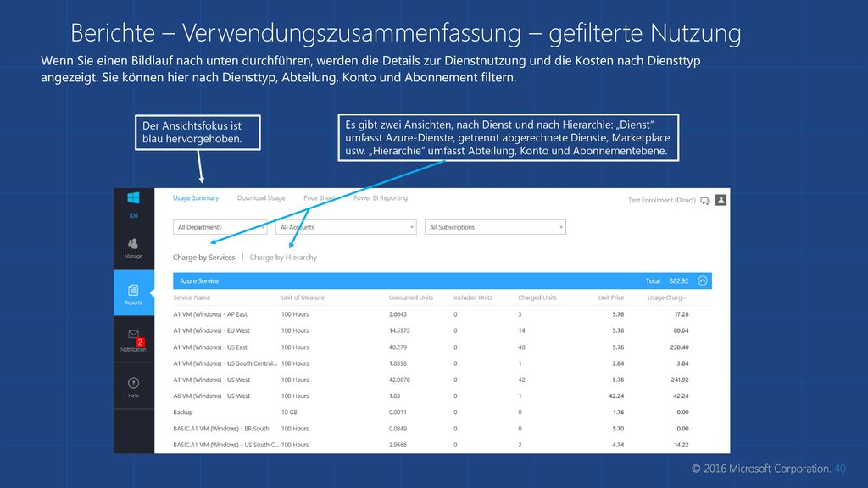This screenshot has height=488, width=868.
Task: Click the 80.64 usage charge value
Action: coord(681,331)
